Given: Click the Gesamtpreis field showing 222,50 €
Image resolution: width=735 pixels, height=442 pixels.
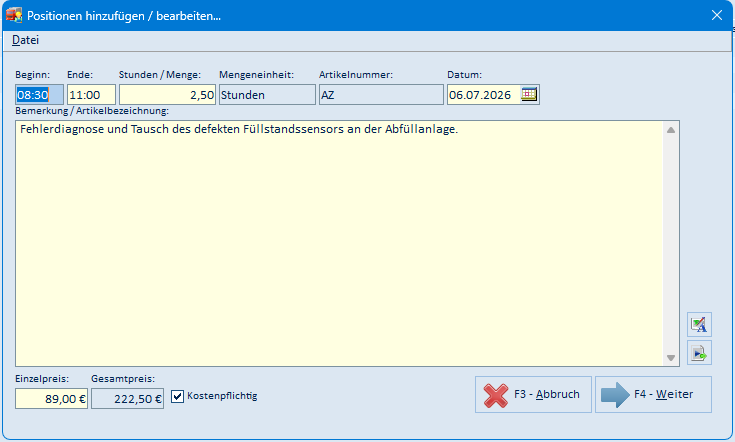Looking at the screenshot, I should coord(128,399).
